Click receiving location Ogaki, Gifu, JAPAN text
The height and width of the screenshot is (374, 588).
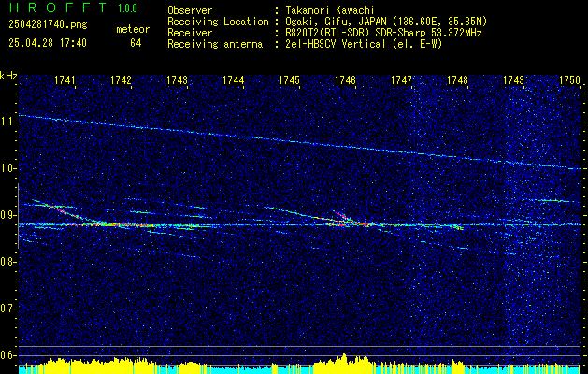[384, 22]
